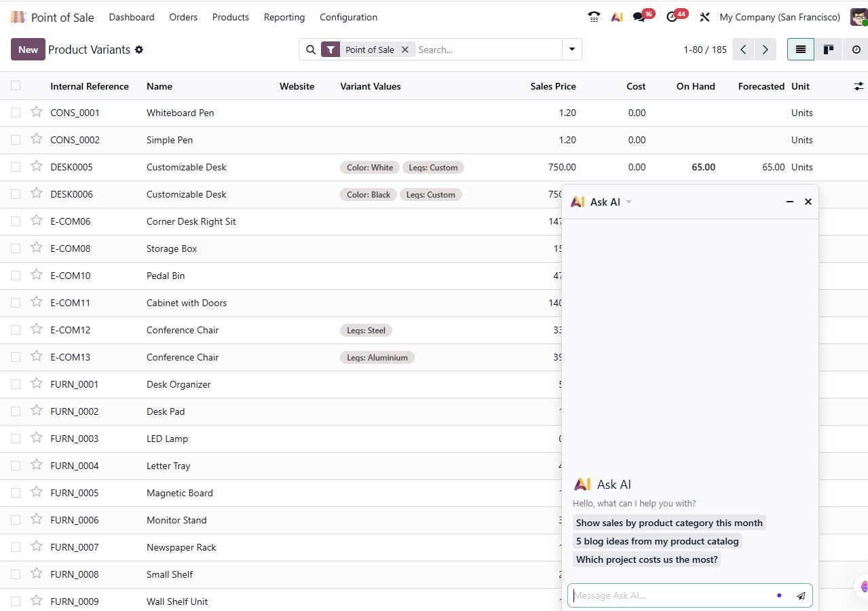Switch to Kanban view
868x611 pixels.
(828, 50)
